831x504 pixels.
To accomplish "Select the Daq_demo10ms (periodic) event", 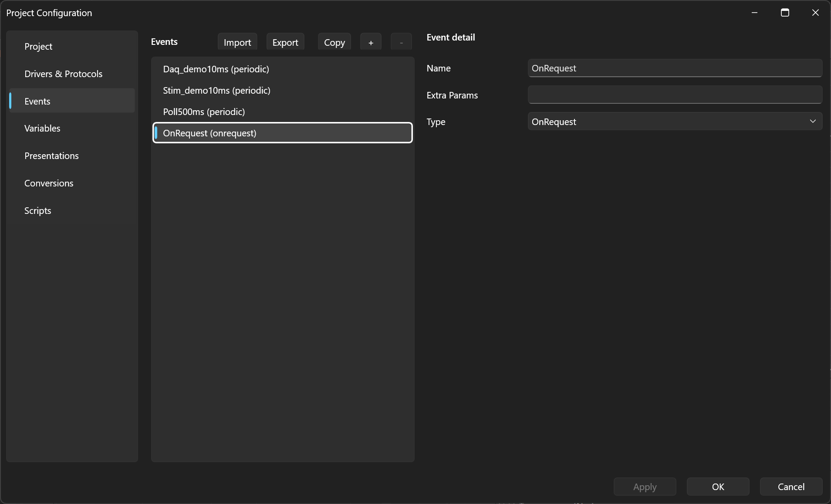I will click(x=283, y=69).
